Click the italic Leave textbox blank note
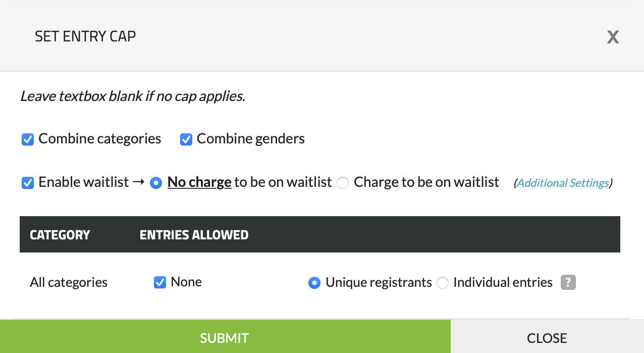 (132, 96)
